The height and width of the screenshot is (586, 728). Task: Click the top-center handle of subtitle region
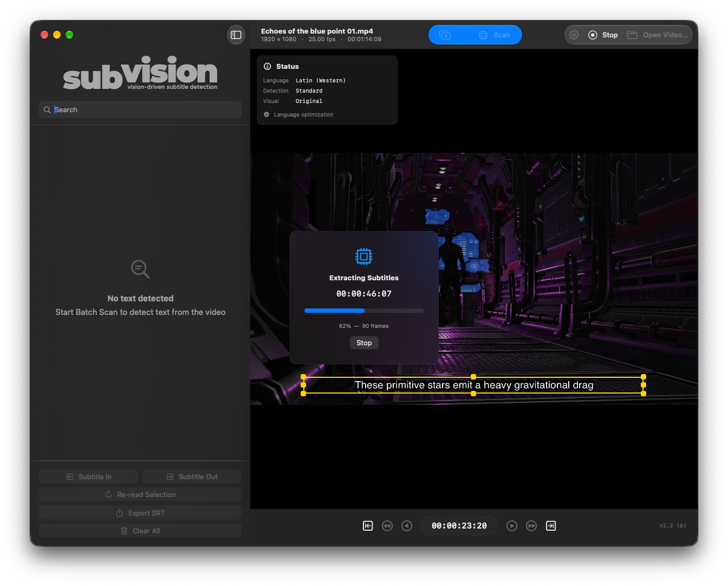(x=473, y=377)
